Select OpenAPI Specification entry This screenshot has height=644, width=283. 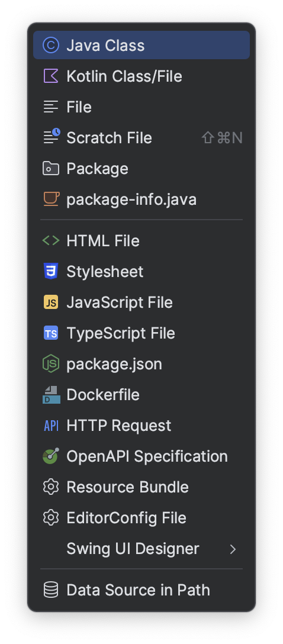coord(141,456)
